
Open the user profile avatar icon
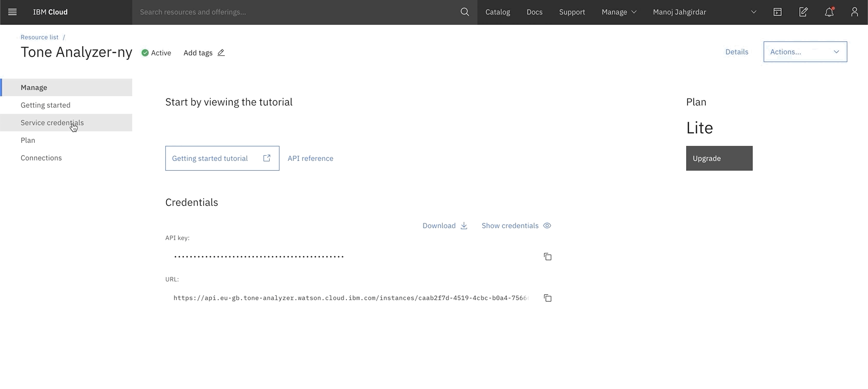click(855, 12)
